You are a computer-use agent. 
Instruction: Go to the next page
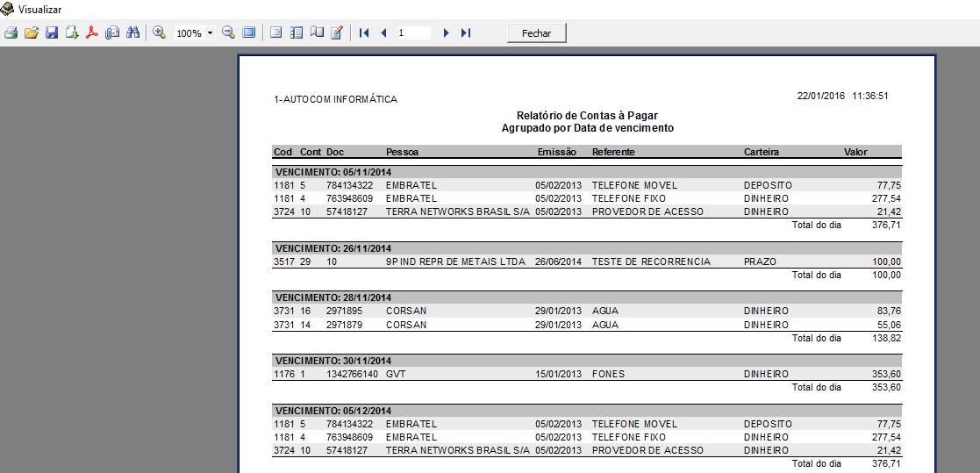(x=446, y=32)
